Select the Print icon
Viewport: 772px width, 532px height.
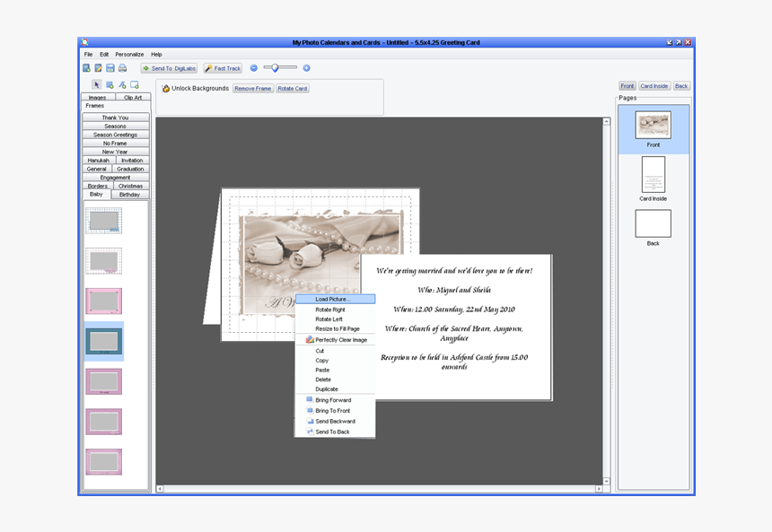[x=121, y=67]
